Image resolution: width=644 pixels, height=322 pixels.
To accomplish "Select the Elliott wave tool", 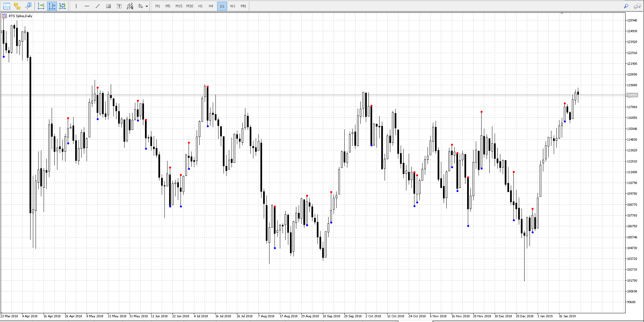I will pyautogui.click(x=130, y=6).
